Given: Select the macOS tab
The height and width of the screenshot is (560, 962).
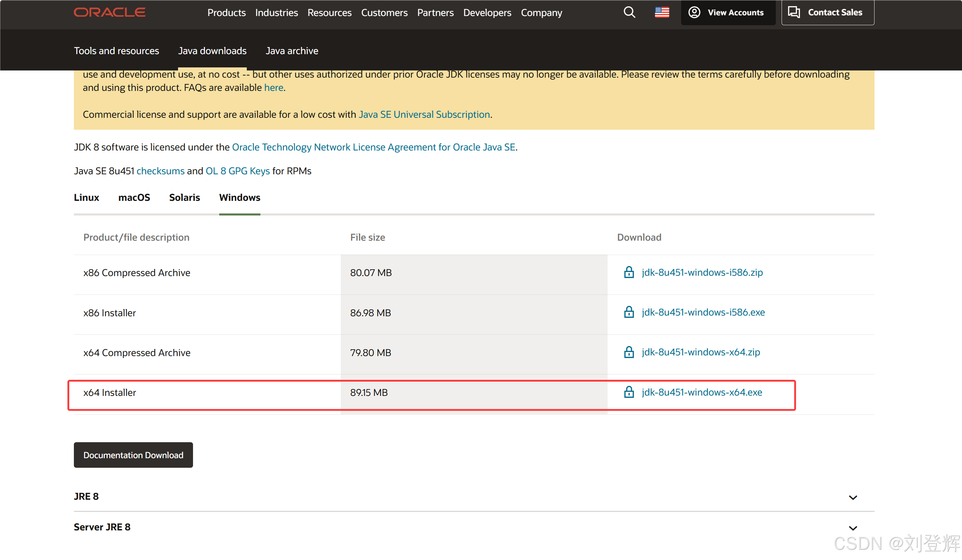Looking at the screenshot, I should click(134, 197).
